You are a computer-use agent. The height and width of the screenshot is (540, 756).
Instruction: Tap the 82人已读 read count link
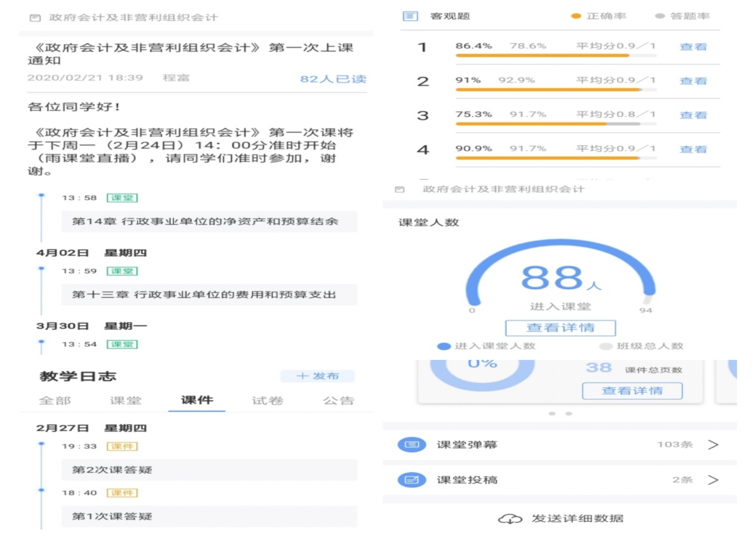333,79
